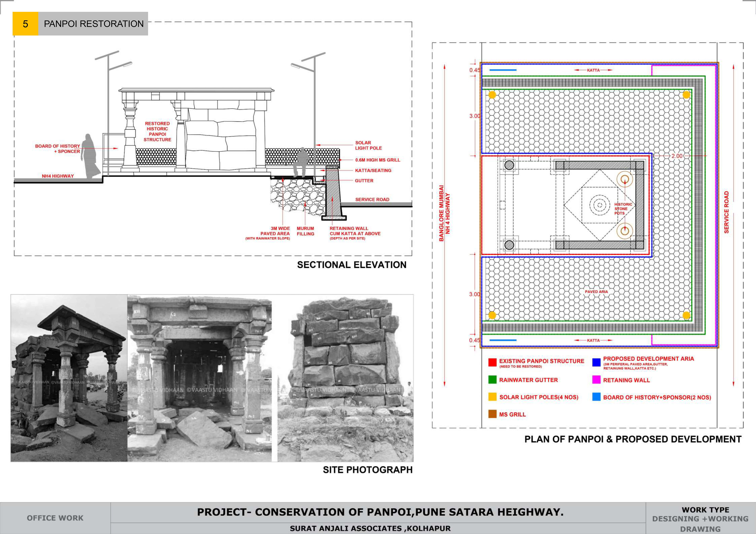Click the top-left solar light pole dot in plan
Viewport: 756px width, 534px height.
pyautogui.click(x=492, y=95)
